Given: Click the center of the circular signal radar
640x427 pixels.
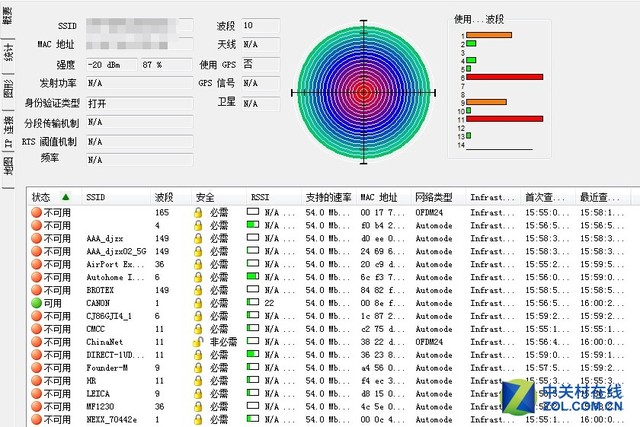Looking at the screenshot, I should [x=364, y=93].
